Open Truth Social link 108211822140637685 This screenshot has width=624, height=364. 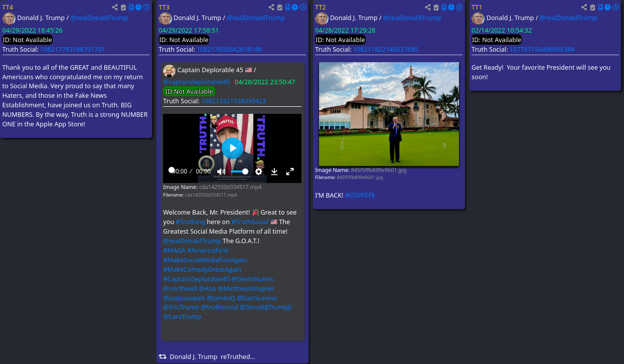coord(386,50)
